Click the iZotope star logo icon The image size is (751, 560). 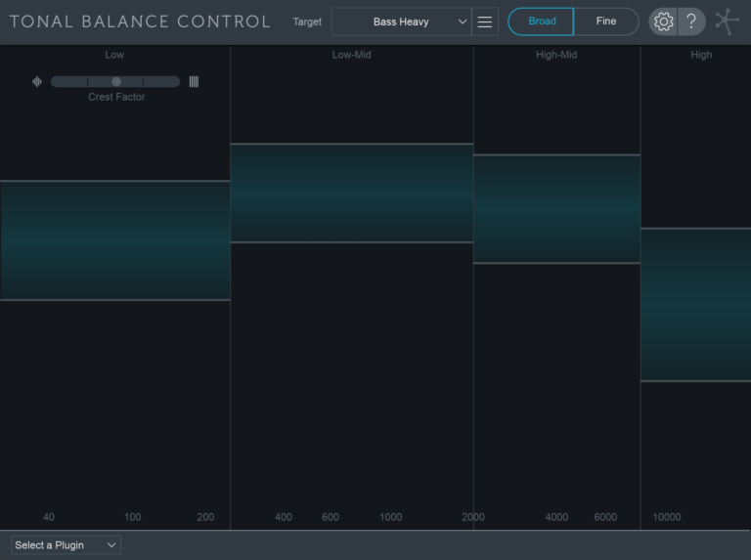pyautogui.click(x=727, y=22)
